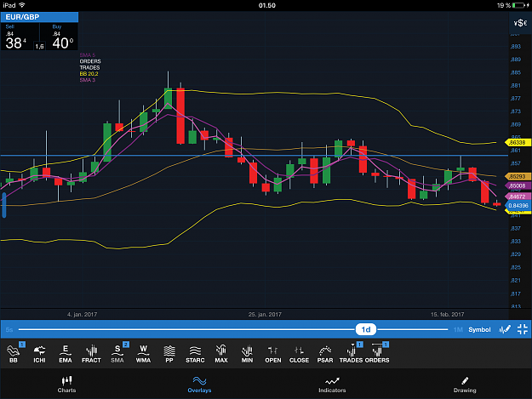Open the Drawing tab
The height and width of the screenshot is (399, 532).
(x=465, y=385)
